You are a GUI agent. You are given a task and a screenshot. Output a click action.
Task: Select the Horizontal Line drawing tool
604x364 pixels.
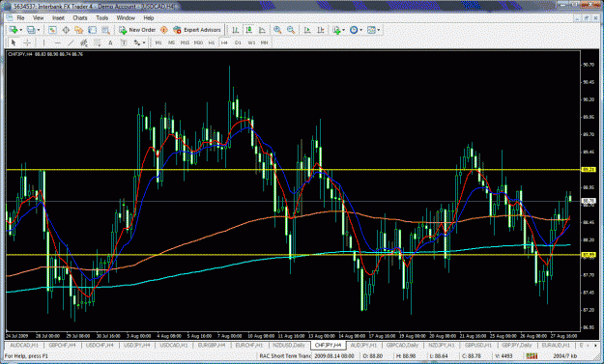57,42
